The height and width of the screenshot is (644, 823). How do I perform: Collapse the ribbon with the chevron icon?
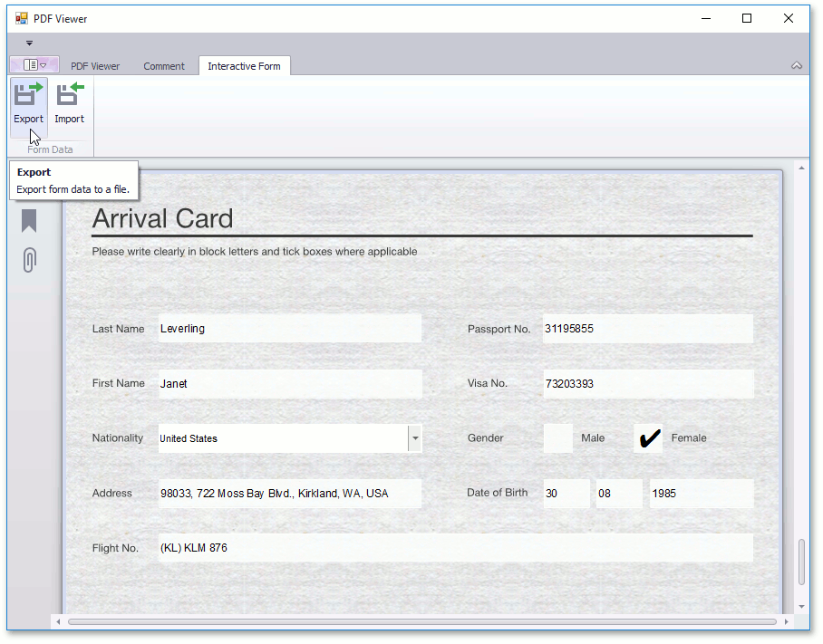(797, 66)
